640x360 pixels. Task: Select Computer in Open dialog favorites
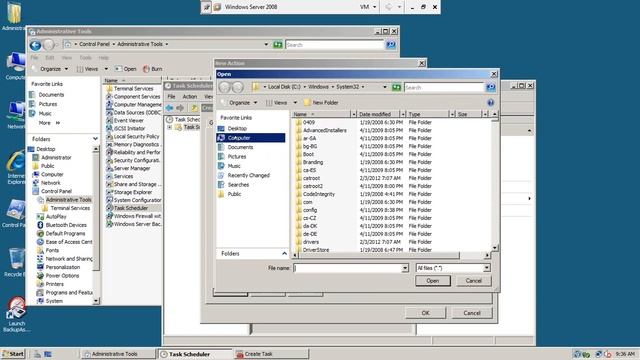pyautogui.click(x=251, y=138)
